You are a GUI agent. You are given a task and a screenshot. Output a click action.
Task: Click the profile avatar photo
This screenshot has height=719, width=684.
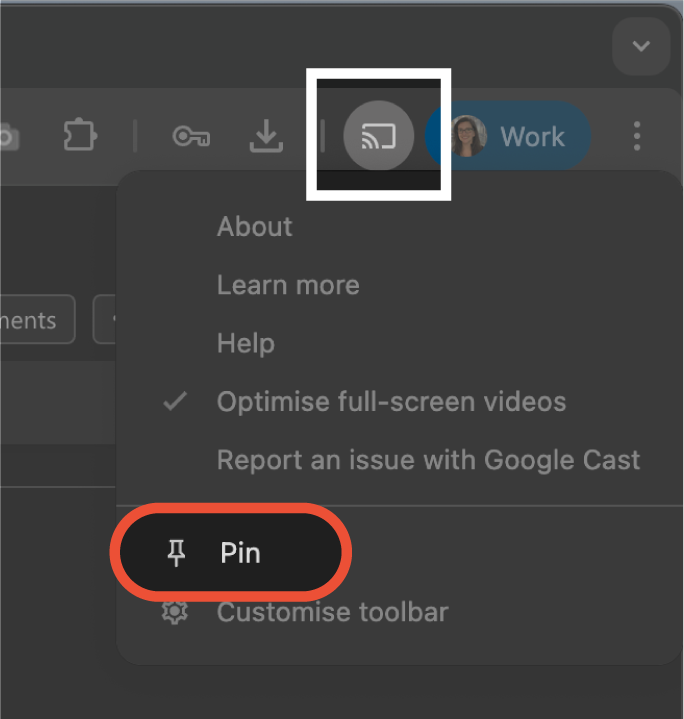467,136
